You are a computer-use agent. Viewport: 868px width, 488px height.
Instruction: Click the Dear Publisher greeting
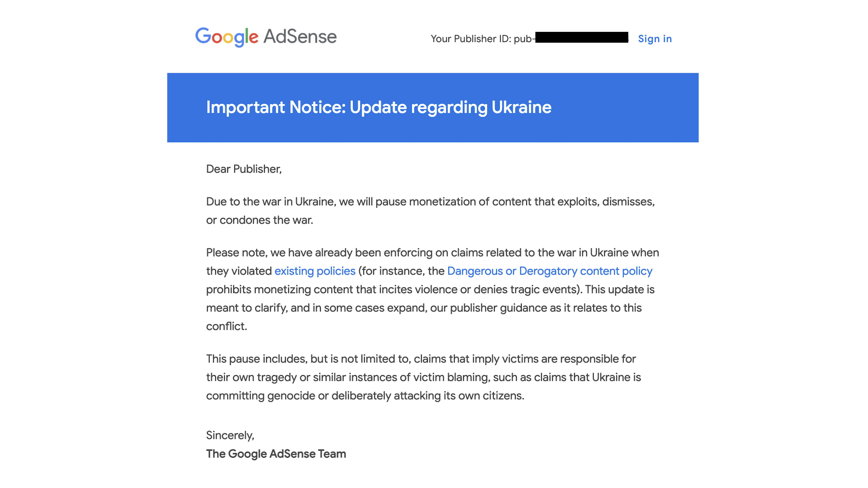click(244, 169)
